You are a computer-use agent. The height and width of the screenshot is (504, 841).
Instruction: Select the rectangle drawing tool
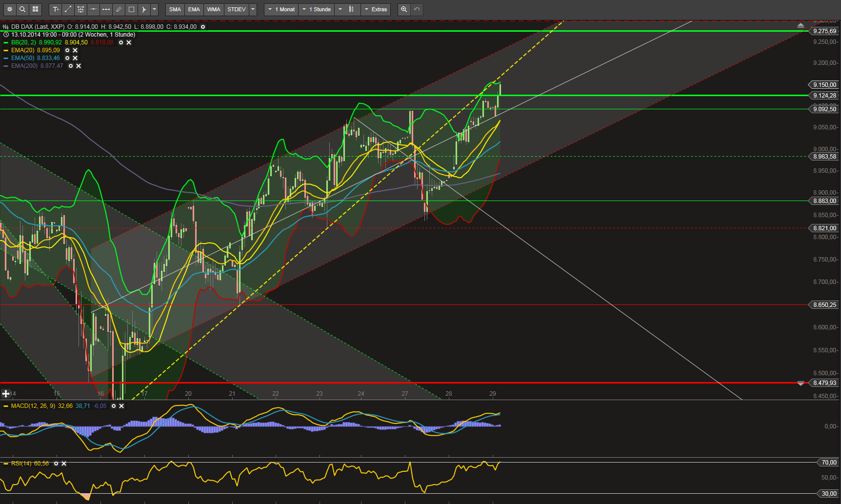pyautogui.click(x=132, y=9)
